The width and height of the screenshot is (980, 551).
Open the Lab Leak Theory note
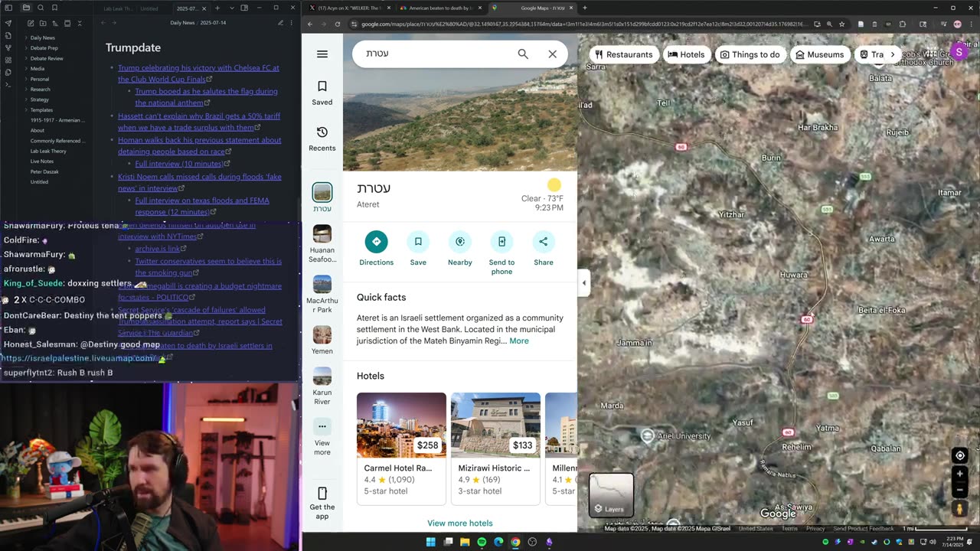click(48, 152)
